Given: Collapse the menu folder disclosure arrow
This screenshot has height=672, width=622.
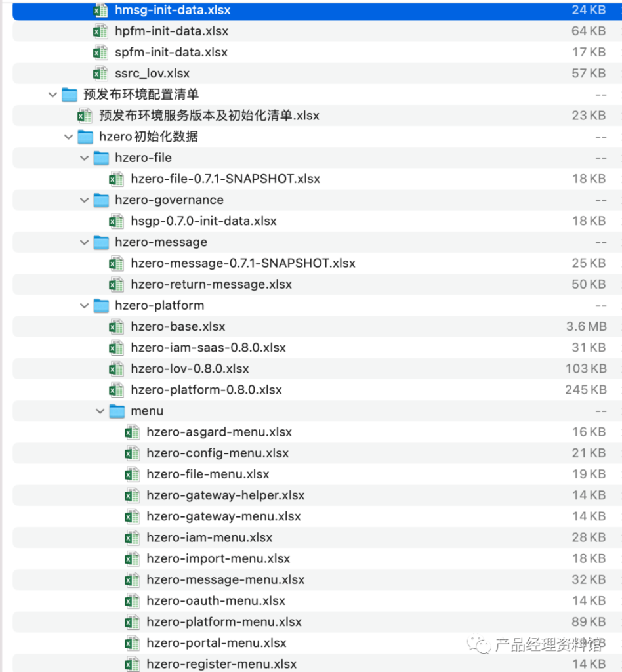Looking at the screenshot, I should [100, 411].
